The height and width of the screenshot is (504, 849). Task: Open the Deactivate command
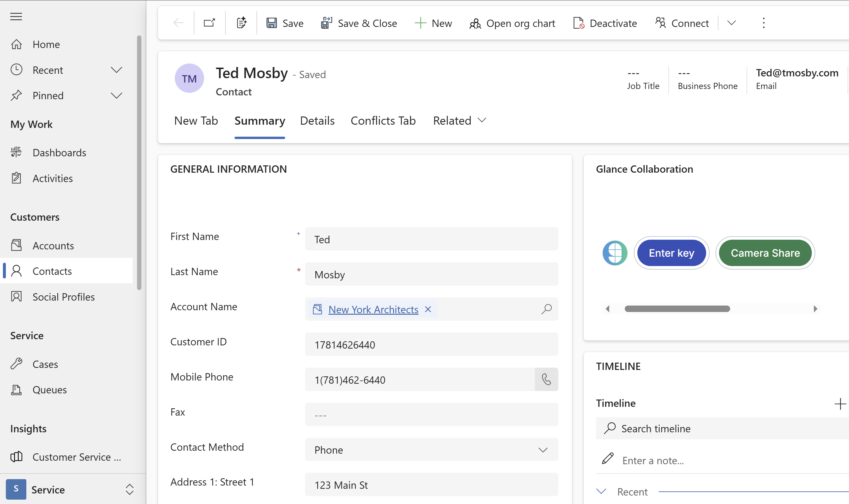(605, 23)
